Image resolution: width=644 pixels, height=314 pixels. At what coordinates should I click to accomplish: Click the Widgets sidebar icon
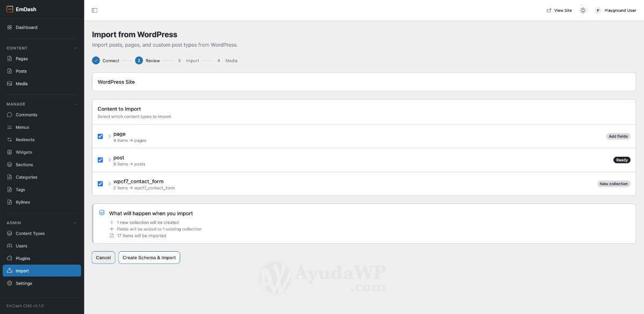pyautogui.click(x=9, y=151)
